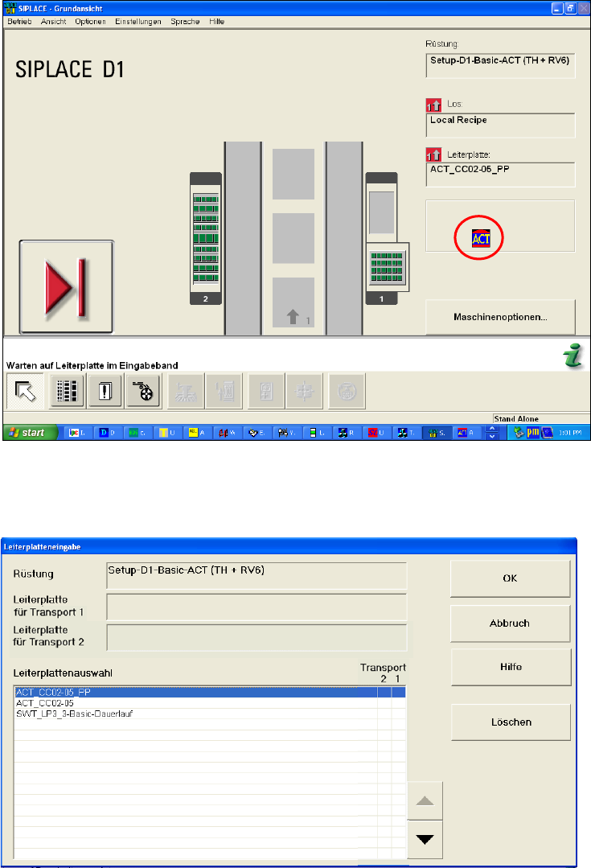Select feeder table 2 graphic
591x868 pixels.
(x=206, y=238)
